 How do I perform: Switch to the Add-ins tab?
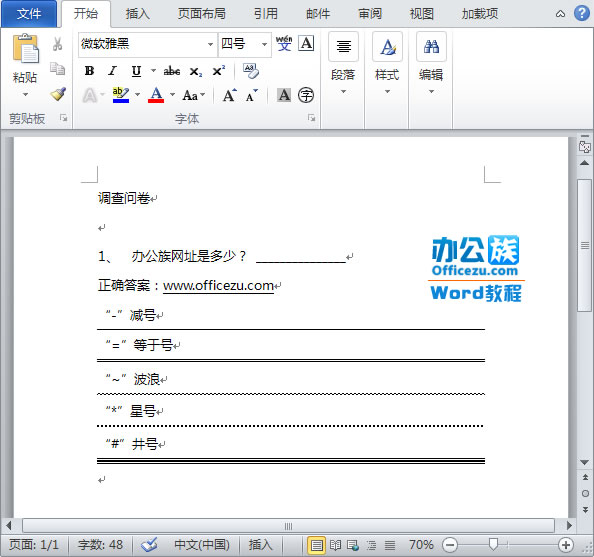click(480, 14)
